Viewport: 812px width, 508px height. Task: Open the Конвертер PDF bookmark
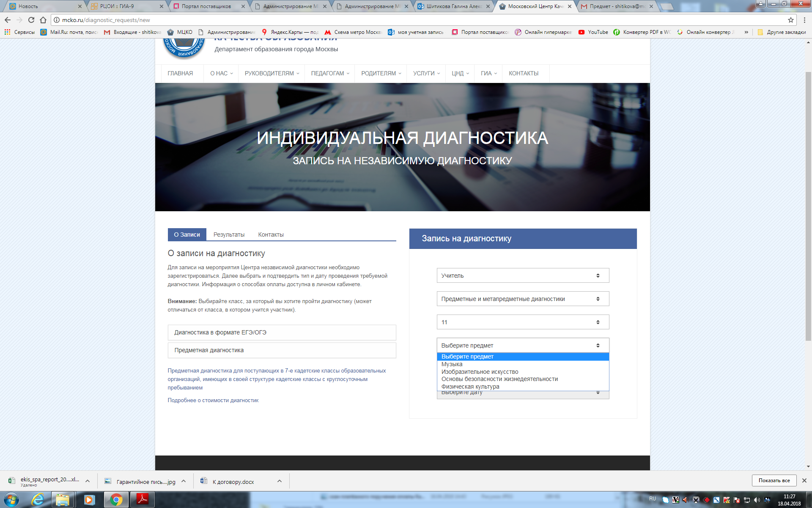642,32
